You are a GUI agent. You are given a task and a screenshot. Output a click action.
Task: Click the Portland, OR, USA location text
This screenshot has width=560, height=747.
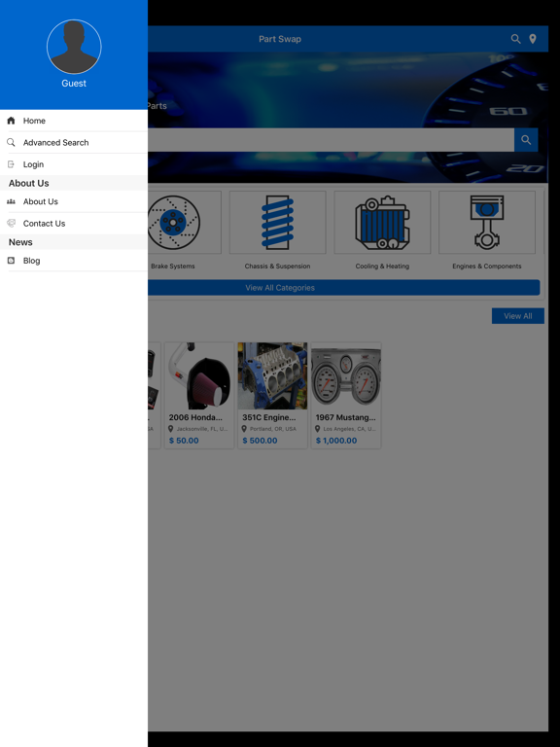[273, 429]
